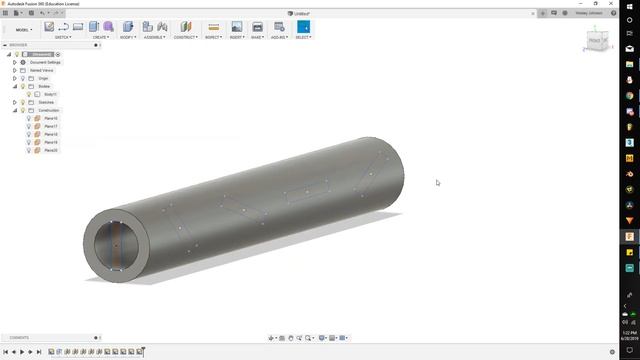Activate the blue Select tool icon
Viewport: 640px width, 360px height.
pyautogui.click(x=303, y=27)
